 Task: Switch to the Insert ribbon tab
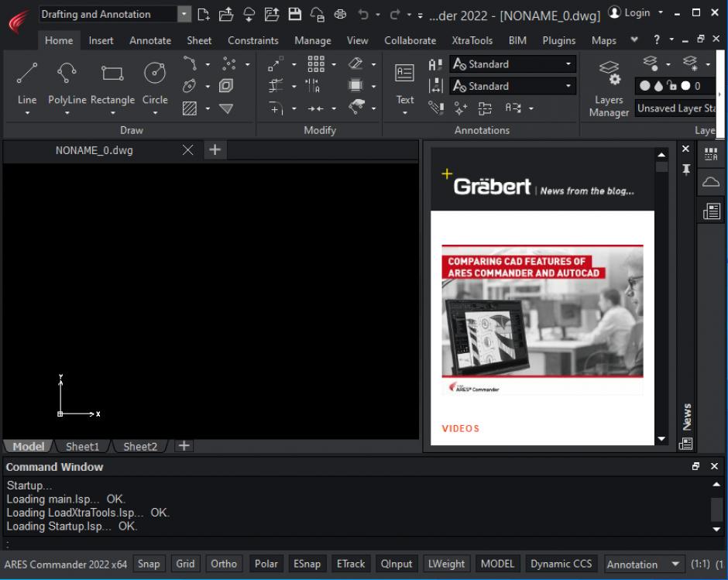(x=101, y=40)
